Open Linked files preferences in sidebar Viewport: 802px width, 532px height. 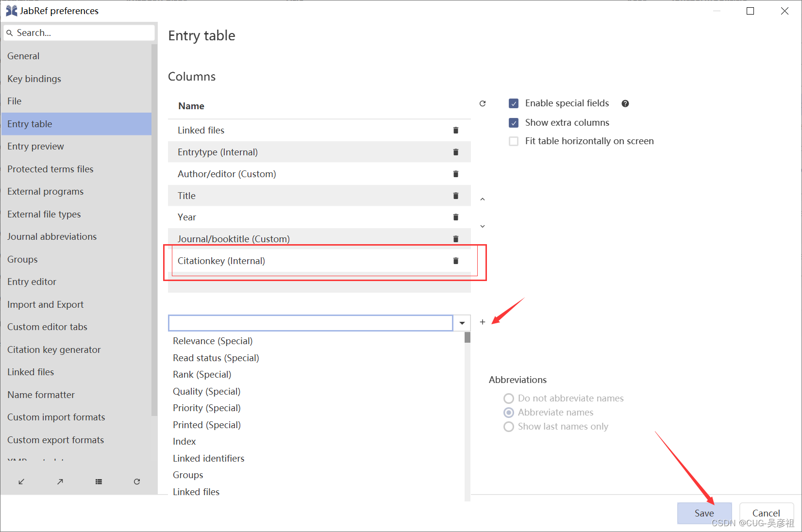pos(76,372)
